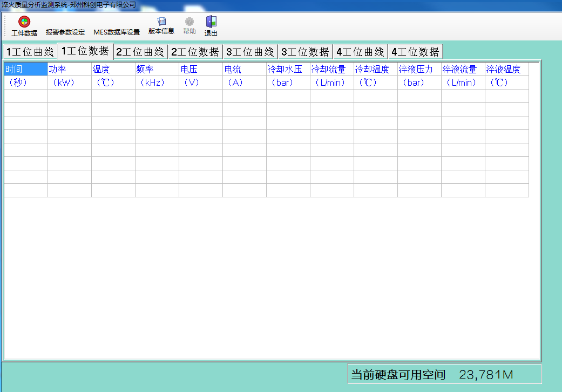Switch to the 1工位曲线 tab
The height and width of the screenshot is (392, 562).
[30, 52]
